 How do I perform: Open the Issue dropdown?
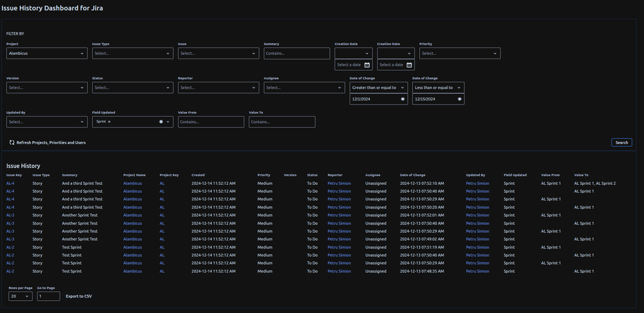pos(219,53)
